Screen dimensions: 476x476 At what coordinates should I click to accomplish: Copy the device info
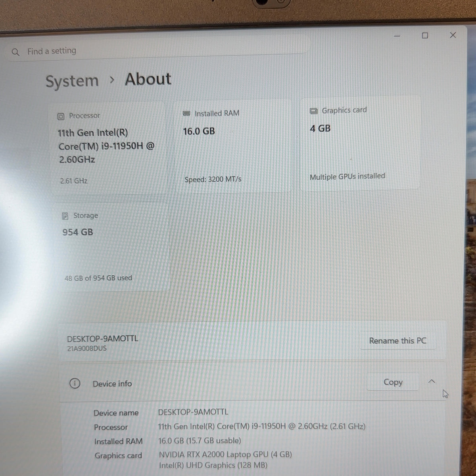pos(393,382)
